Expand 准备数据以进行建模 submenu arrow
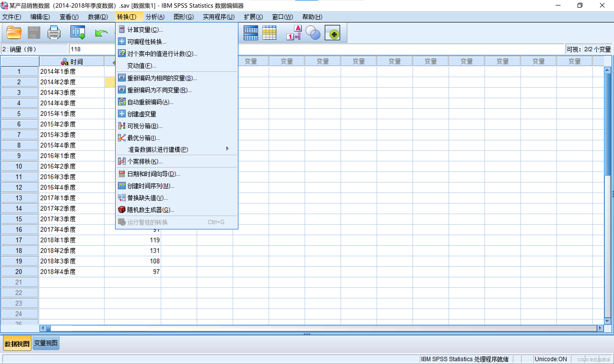The image size is (614, 364). pos(227,149)
